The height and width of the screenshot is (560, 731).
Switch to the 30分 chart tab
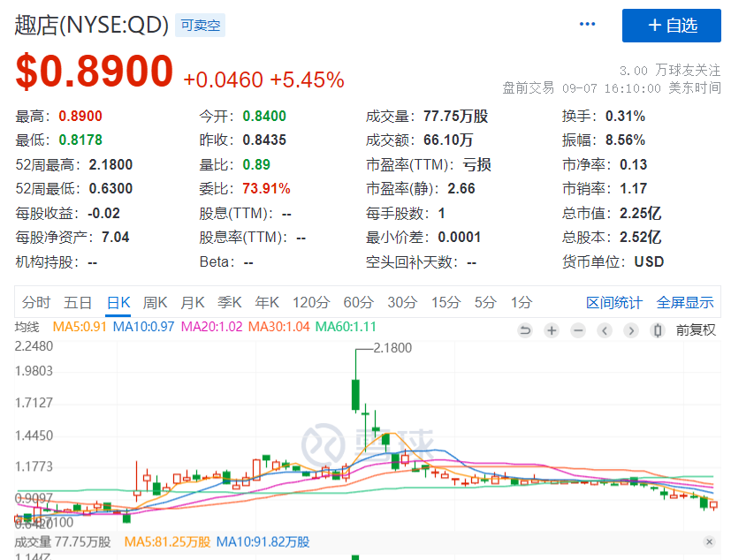[402, 302]
